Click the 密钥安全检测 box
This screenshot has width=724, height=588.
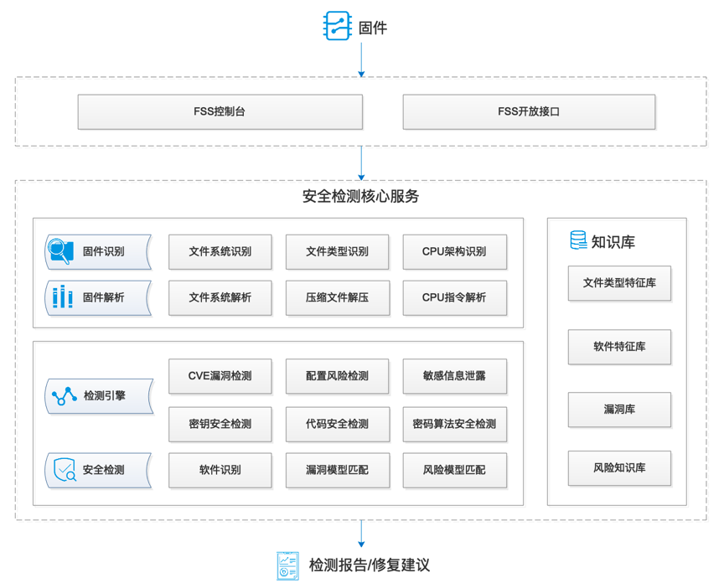tap(220, 424)
